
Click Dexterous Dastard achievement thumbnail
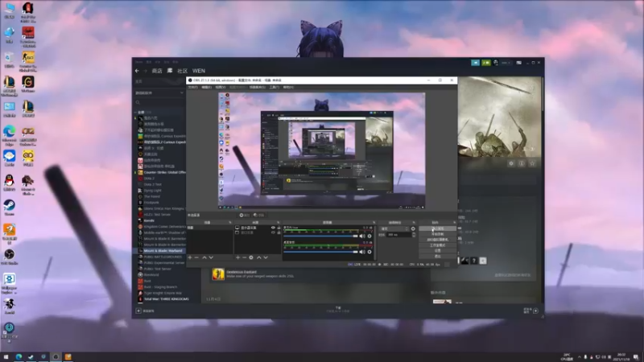pos(218,274)
